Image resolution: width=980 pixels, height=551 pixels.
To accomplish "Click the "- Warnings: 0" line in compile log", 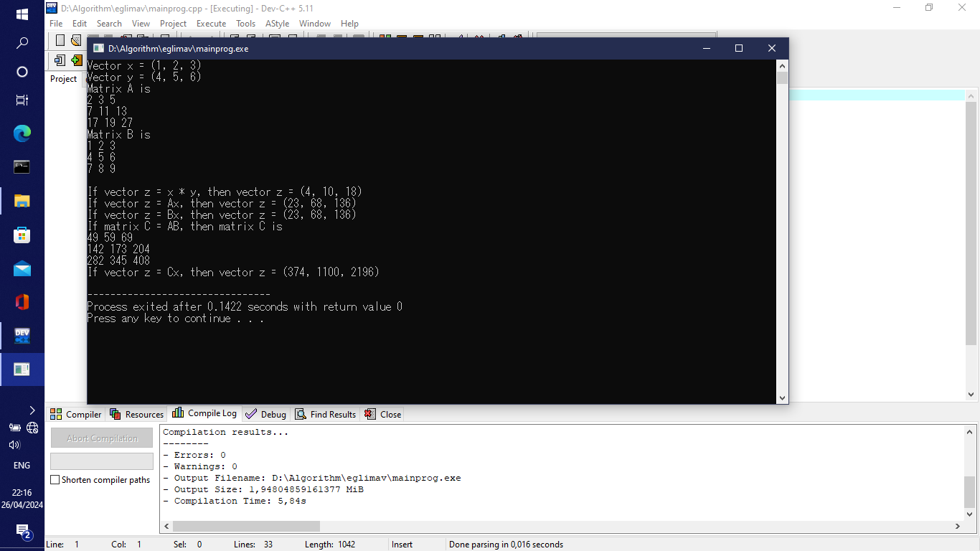I will coord(200,466).
